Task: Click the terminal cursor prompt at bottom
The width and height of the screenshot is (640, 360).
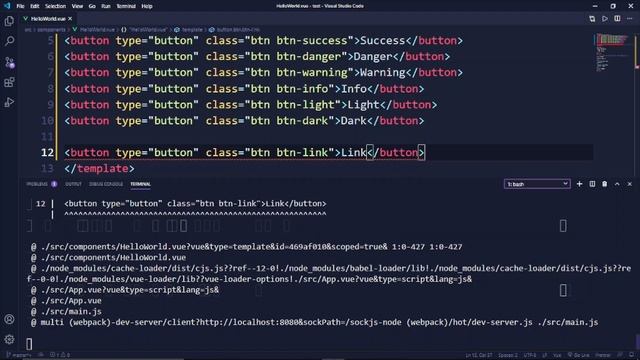Action: pos(29,344)
